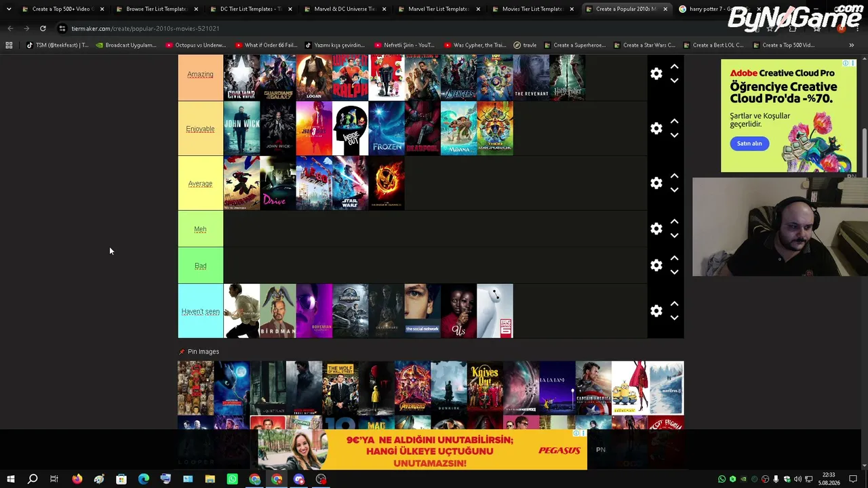Viewport: 868px width, 488px height.
Task: Close the Create a Popular 2010s Movies tab
Action: (665, 9)
